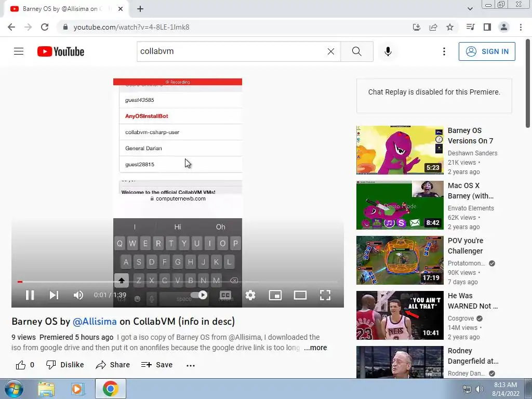Open Chrome three-dot menu
The height and width of the screenshot is (399, 532).
pyautogui.click(x=521, y=27)
